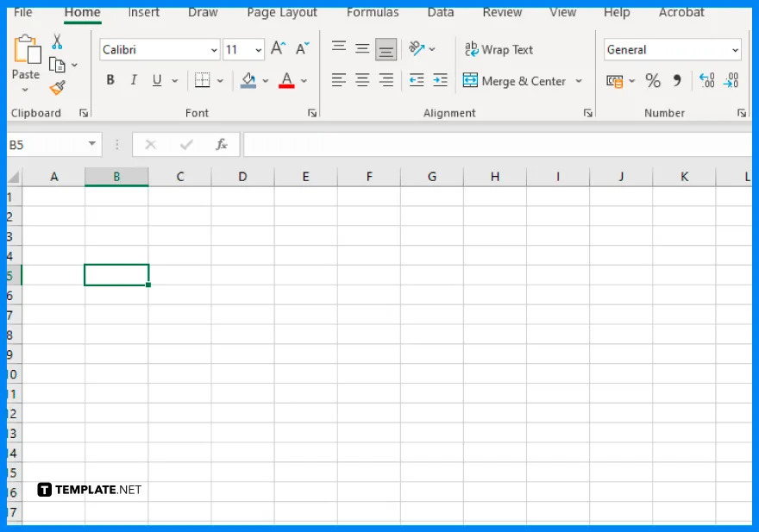Click the Decrease Decimal icon
Screen dimensions: 759x532
731,80
